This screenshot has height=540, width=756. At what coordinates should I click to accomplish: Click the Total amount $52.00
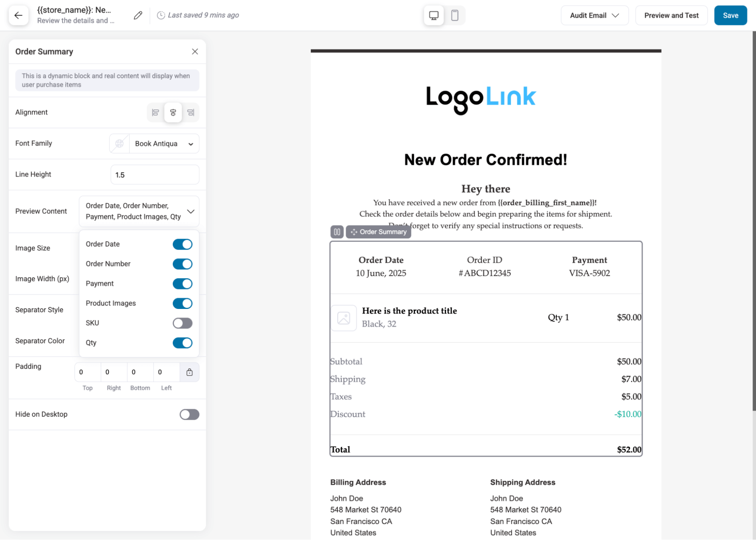[629, 450]
